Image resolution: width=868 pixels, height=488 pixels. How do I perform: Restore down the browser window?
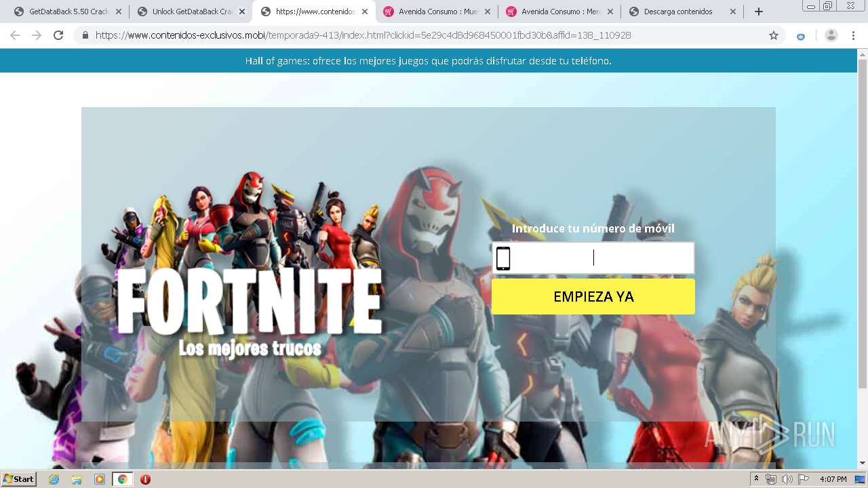point(828,5)
